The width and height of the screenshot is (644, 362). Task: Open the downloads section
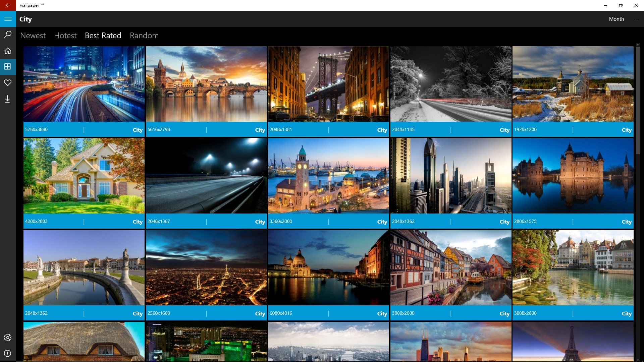7,99
